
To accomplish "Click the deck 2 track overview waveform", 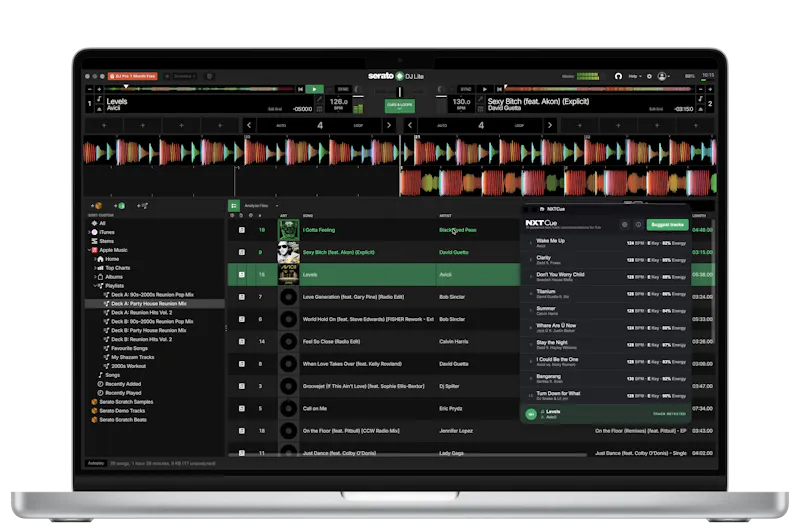I will click(599, 89).
